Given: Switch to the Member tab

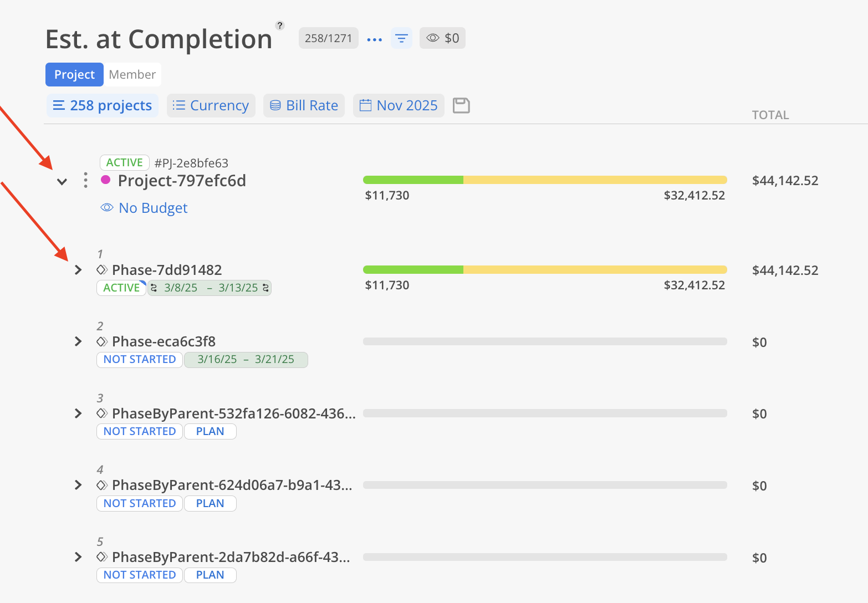Looking at the screenshot, I should coord(132,74).
